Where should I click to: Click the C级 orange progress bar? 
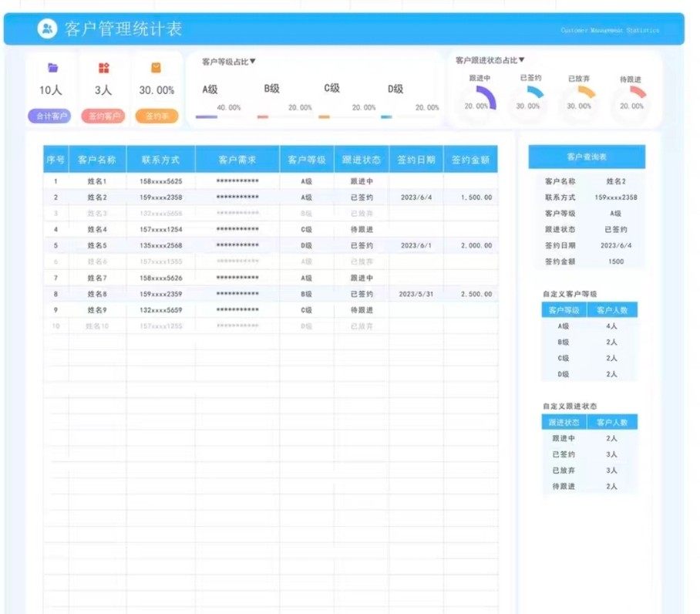tap(324, 117)
